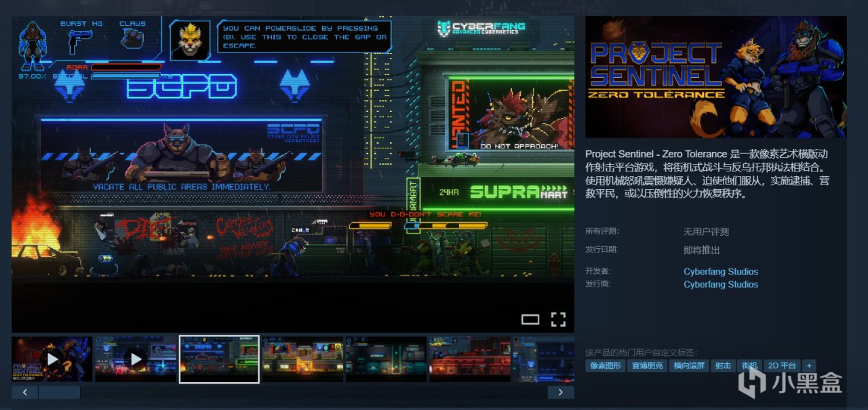This screenshot has height=410, width=868.
Task: Click the main game screenshot display
Action: click(293, 174)
